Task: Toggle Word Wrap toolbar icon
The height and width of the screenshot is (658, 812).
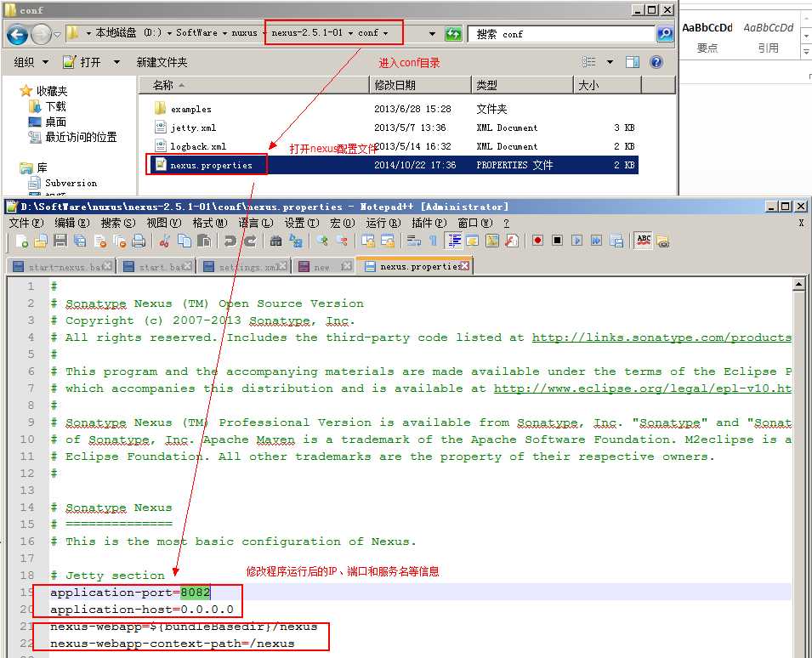Action: coord(413,241)
